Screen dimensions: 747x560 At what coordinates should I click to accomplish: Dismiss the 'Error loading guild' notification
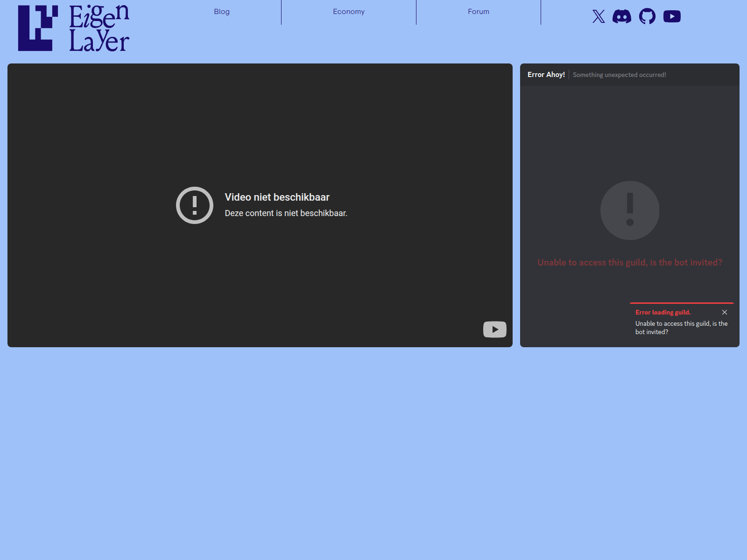pos(725,312)
